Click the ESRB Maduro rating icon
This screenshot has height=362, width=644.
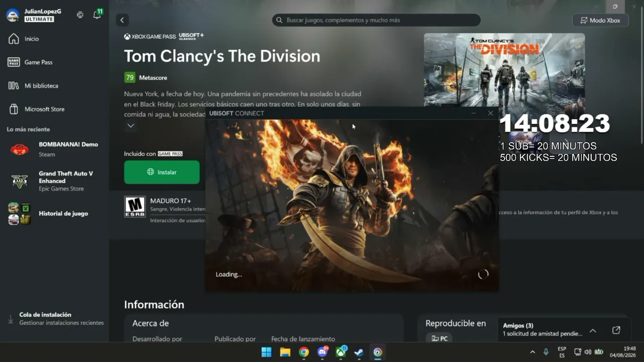135,207
